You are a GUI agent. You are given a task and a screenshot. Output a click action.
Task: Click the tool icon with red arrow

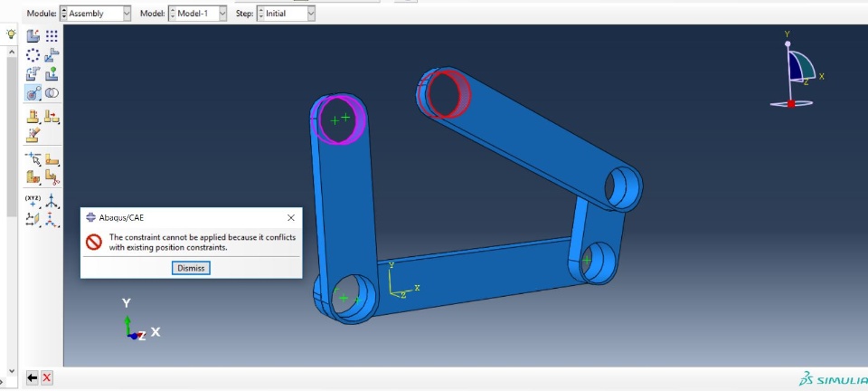tap(52, 117)
